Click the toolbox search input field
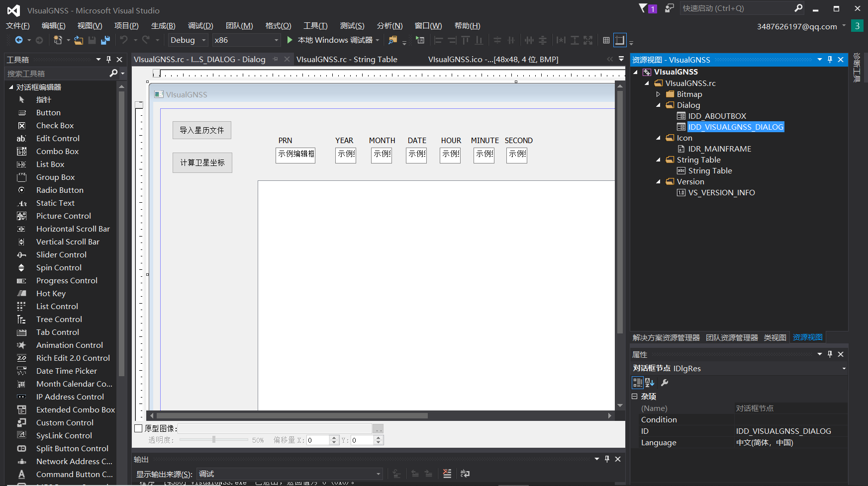 (x=56, y=74)
